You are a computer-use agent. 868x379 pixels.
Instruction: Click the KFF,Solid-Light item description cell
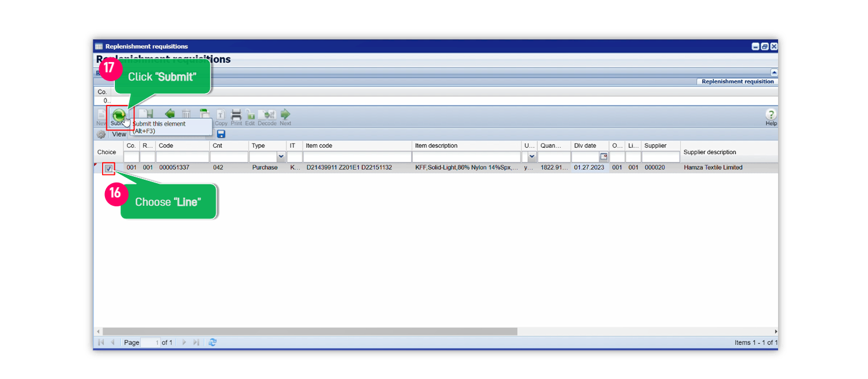(466, 167)
